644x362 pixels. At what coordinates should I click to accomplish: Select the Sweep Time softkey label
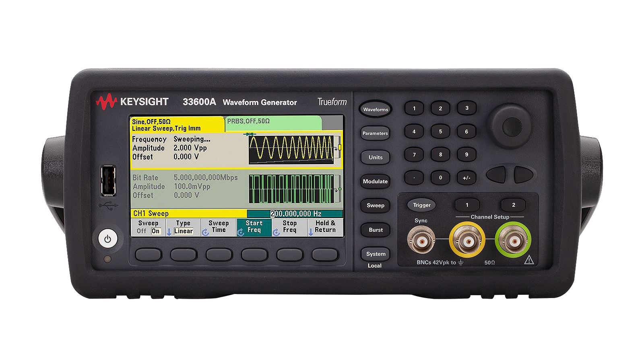[219, 227]
